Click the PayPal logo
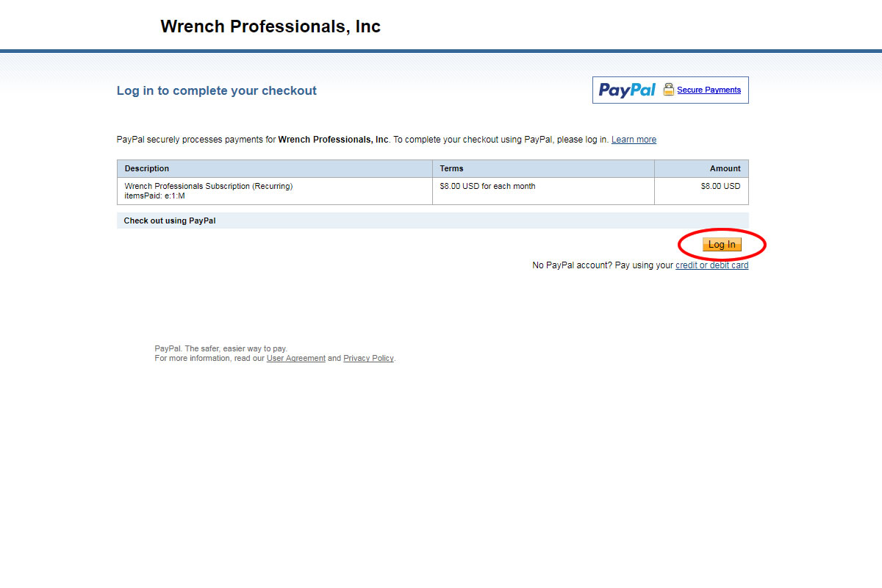The image size is (882, 588). tap(627, 90)
